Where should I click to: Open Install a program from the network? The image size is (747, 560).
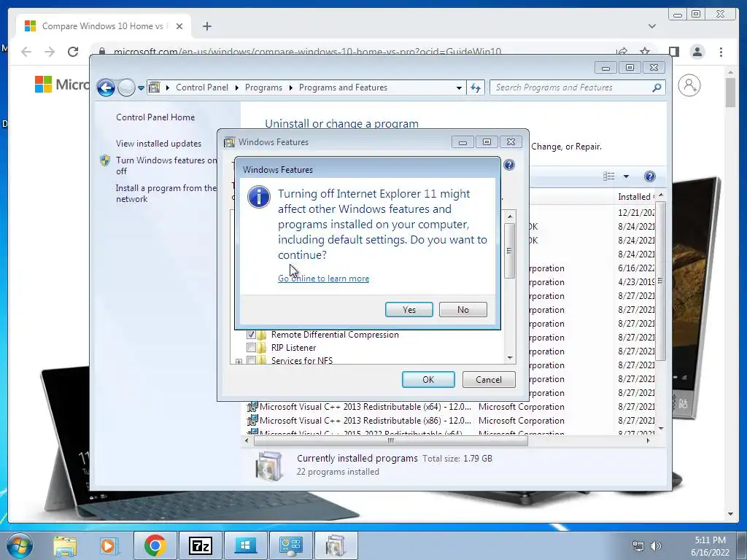166,193
